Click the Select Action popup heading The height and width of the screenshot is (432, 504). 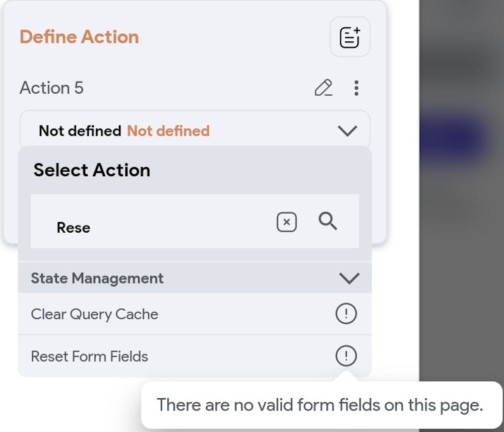click(x=92, y=170)
